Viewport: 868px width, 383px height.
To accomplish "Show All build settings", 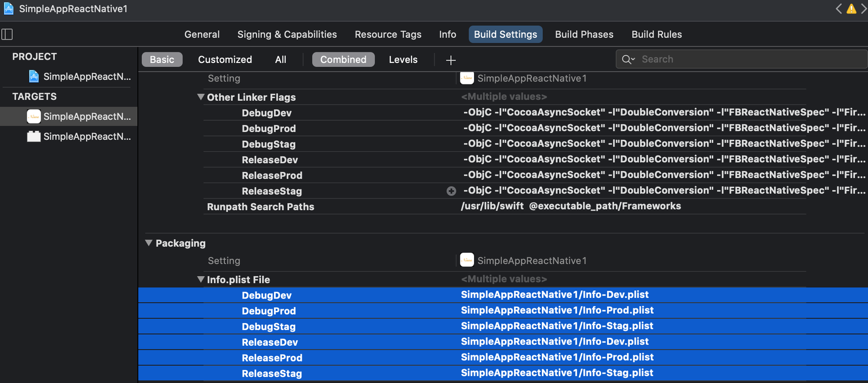I will (280, 59).
